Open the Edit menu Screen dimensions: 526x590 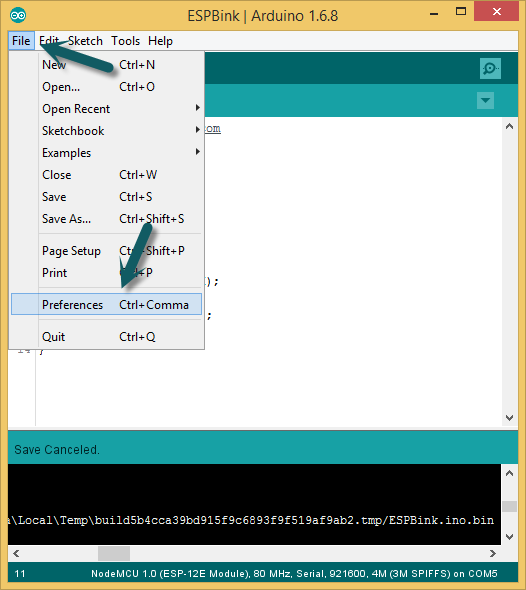point(49,41)
